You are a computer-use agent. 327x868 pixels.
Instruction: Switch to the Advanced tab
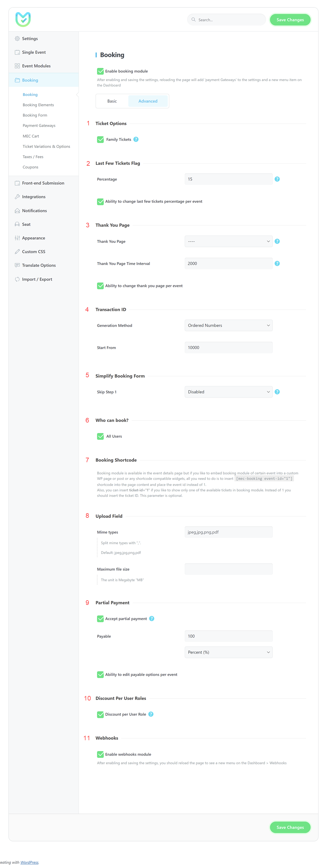tap(148, 101)
